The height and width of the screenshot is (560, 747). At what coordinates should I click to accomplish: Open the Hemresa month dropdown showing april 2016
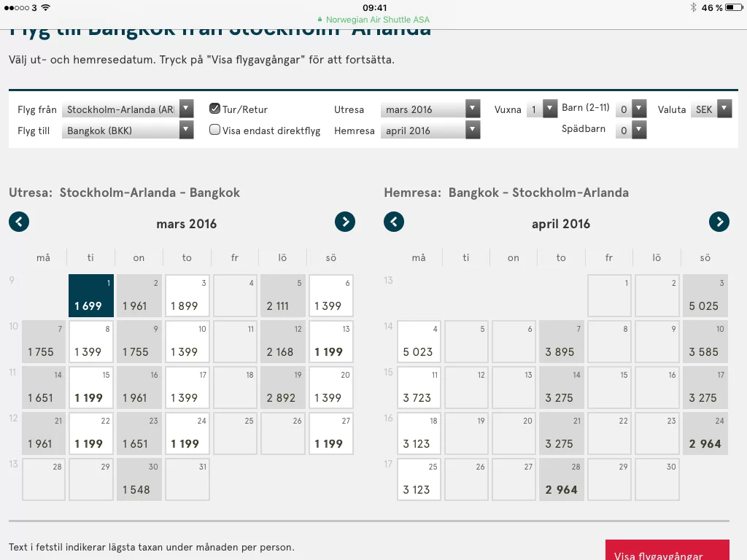tap(472, 130)
